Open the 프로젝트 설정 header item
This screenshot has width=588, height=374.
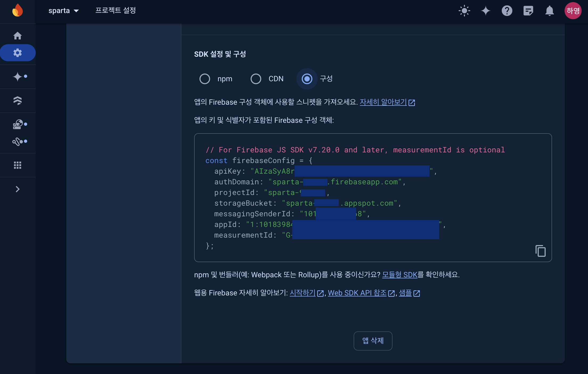116,10
